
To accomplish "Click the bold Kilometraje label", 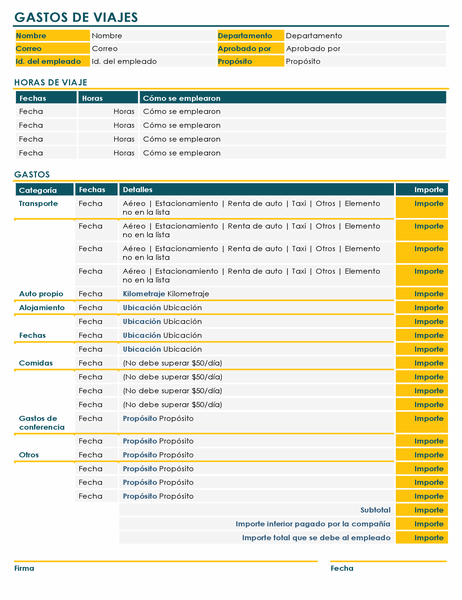I will point(144,293).
